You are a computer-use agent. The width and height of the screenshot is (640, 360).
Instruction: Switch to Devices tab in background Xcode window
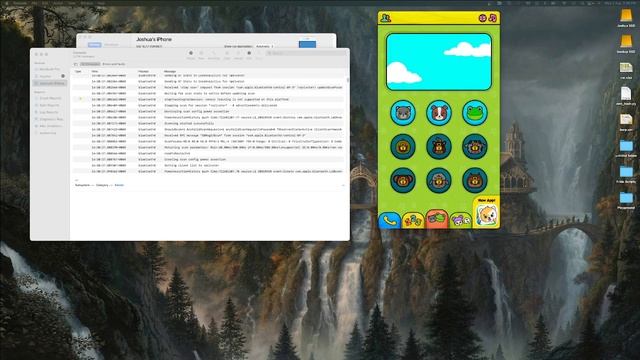tap(95, 44)
